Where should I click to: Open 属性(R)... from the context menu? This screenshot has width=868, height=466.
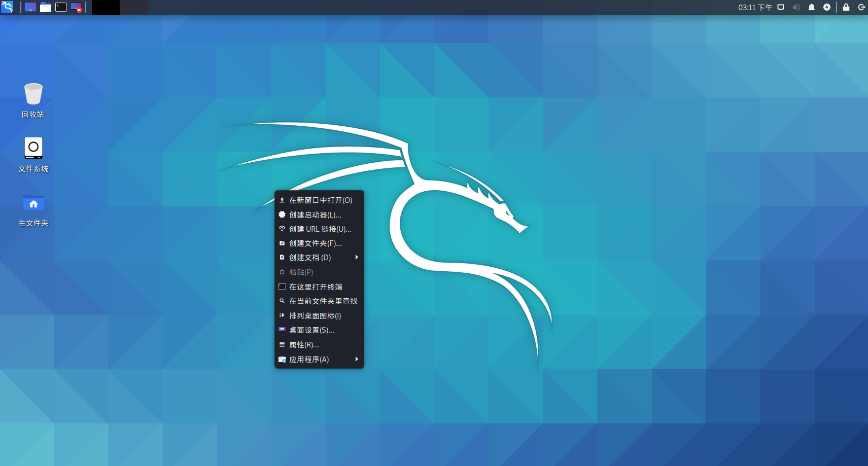[x=319, y=345]
